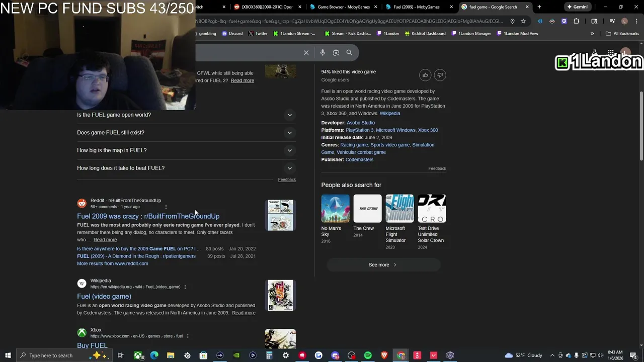This screenshot has height=362, width=644.
Task: Clear the Google search box text
Action: [x=306, y=52]
